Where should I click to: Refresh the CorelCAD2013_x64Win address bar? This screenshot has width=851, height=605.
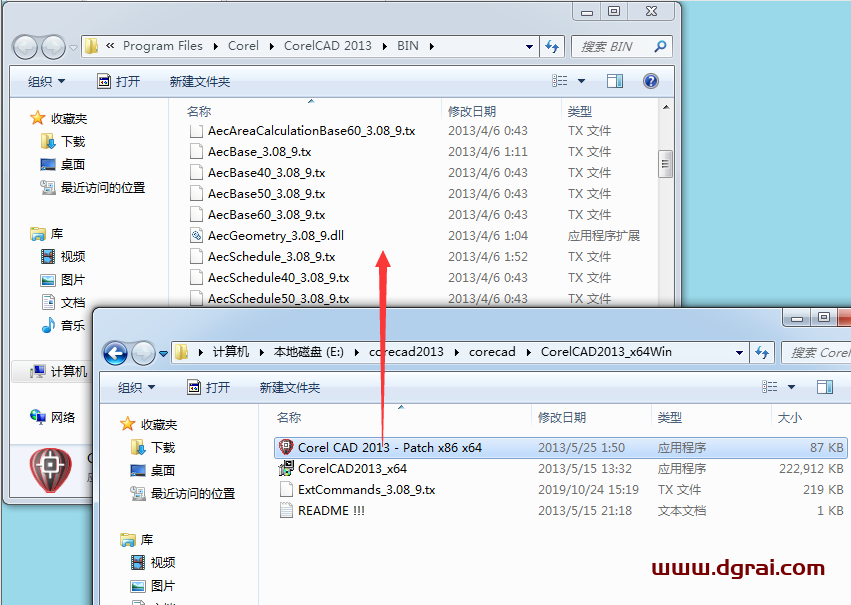click(x=762, y=353)
